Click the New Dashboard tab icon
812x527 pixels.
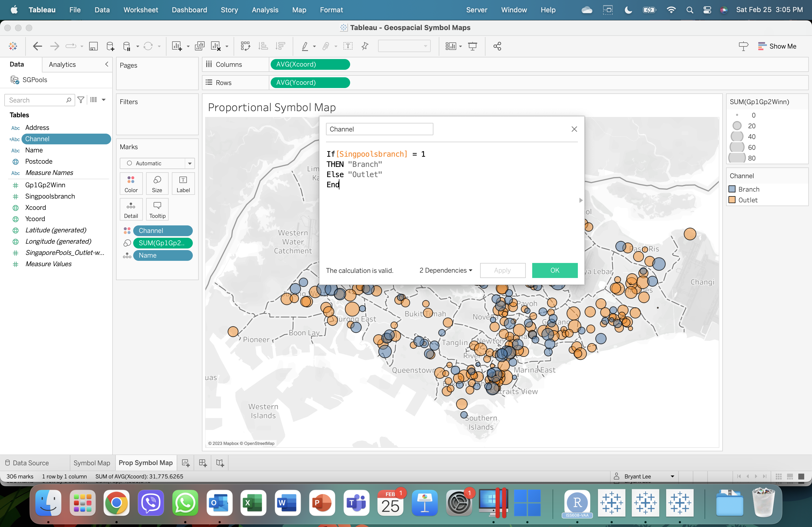point(203,463)
